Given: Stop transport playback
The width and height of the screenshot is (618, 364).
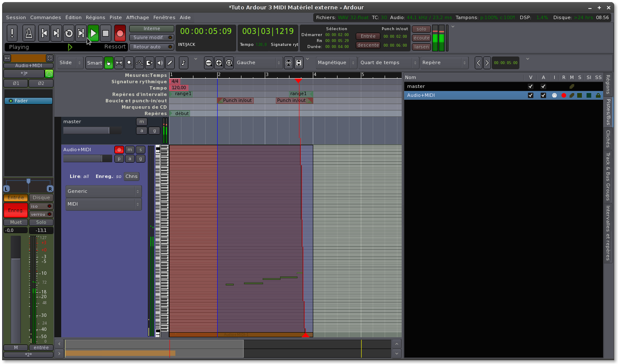Looking at the screenshot, I should pyautogui.click(x=106, y=33).
